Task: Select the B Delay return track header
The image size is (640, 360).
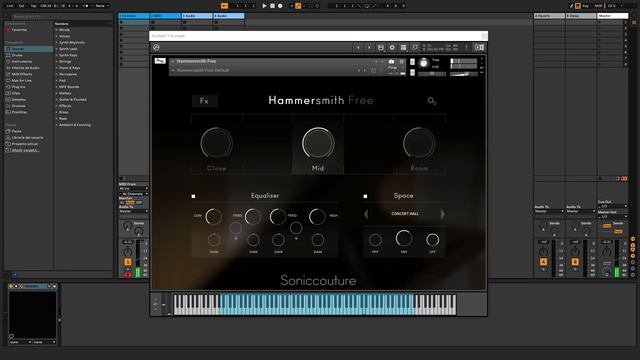Action: pos(581,16)
